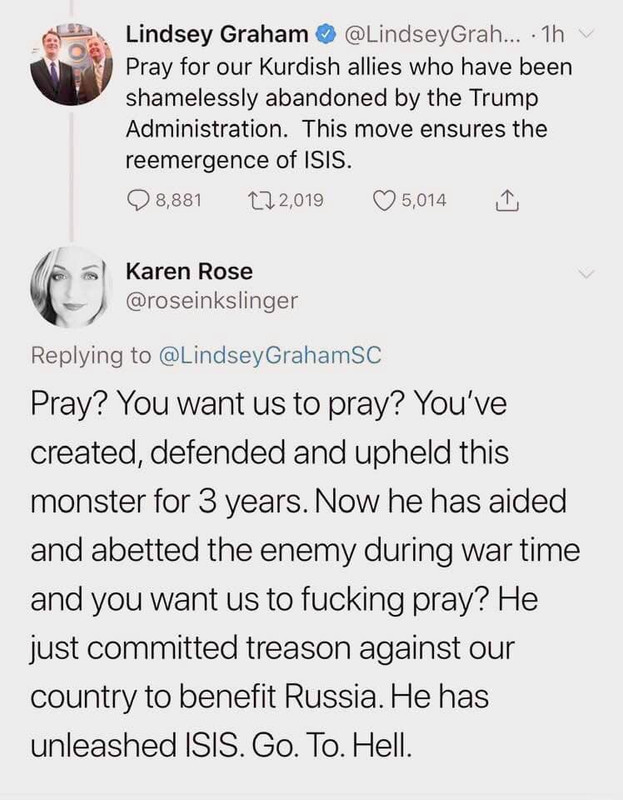
Task: Open the Lindsey Graham display name
Action: point(217,35)
